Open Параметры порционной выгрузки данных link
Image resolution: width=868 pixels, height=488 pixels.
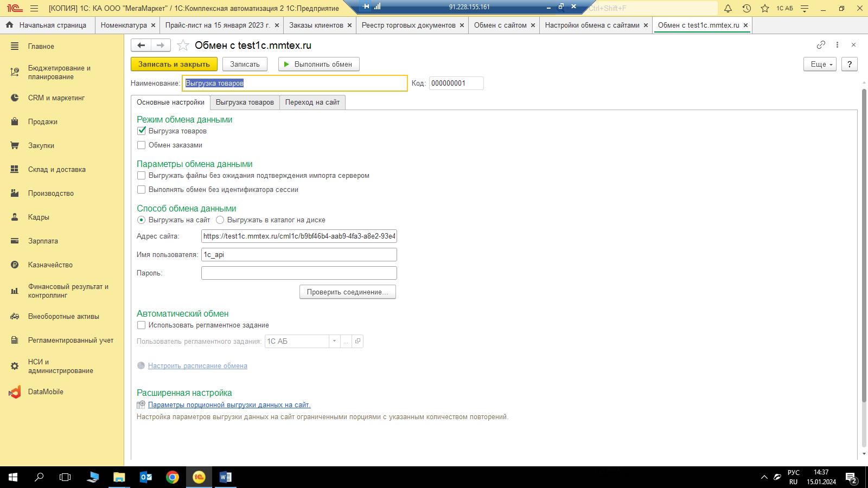click(229, 405)
